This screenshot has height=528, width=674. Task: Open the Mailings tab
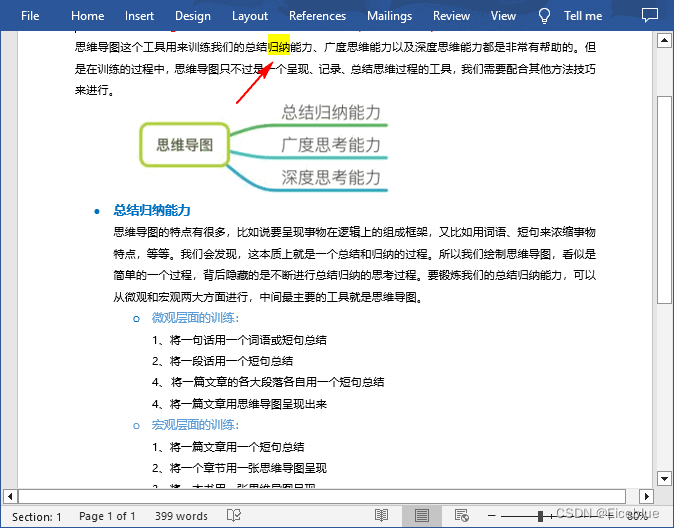tap(389, 16)
